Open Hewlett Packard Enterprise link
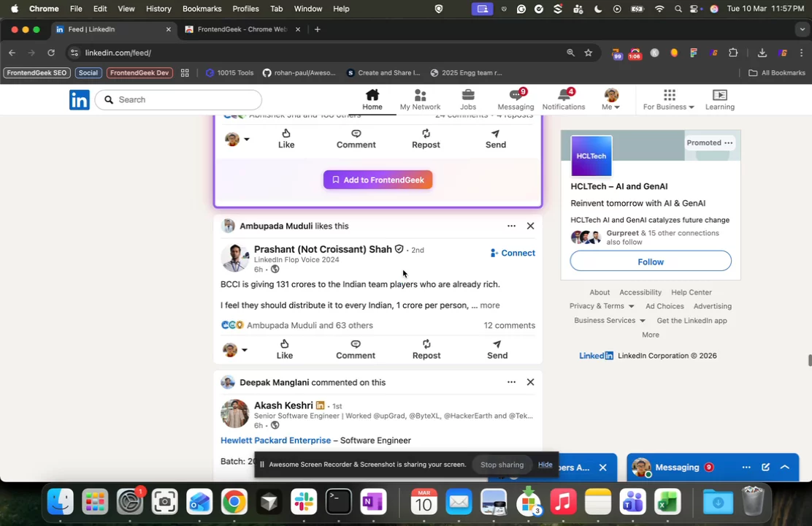 pyautogui.click(x=275, y=441)
